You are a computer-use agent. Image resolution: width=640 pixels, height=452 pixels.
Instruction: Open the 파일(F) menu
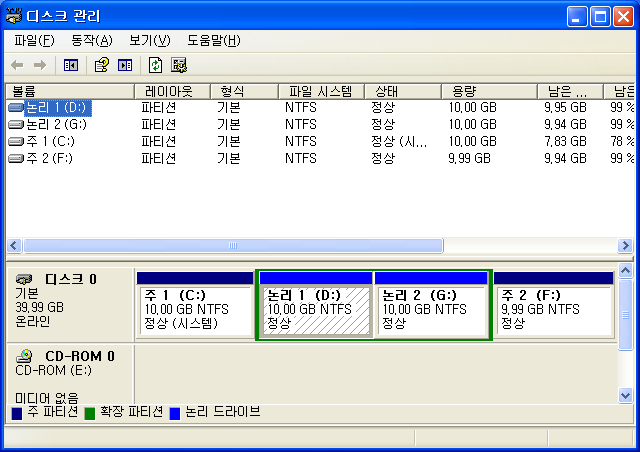(x=34, y=40)
